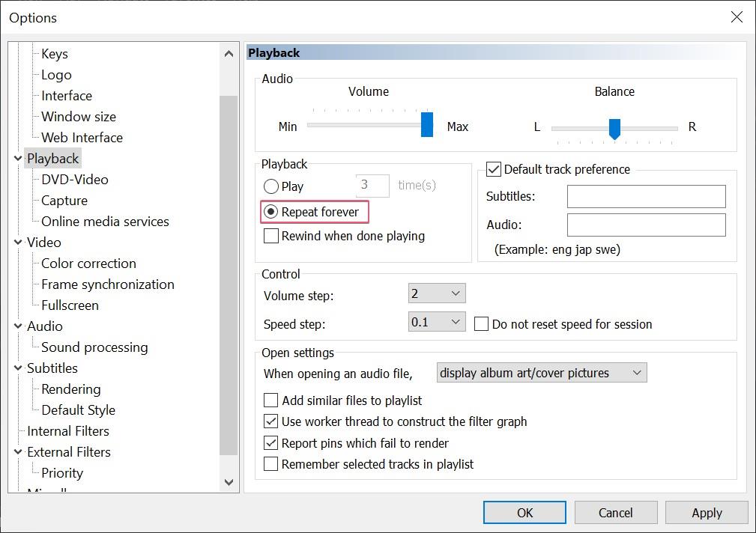The image size is (756, 533).
Task: Expand the External Filters section
Action: [17, 451]
